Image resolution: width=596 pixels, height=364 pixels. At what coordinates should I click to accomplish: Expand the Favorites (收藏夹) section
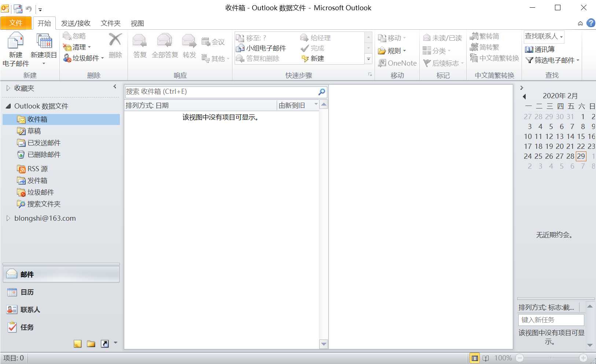(x=8, y=88)
